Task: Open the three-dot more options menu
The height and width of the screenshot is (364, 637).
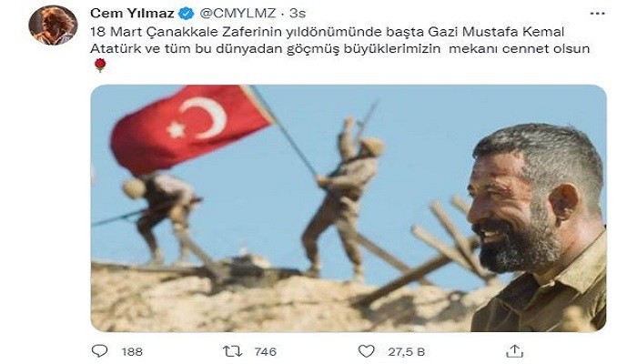Action: [x=597, y=14]
